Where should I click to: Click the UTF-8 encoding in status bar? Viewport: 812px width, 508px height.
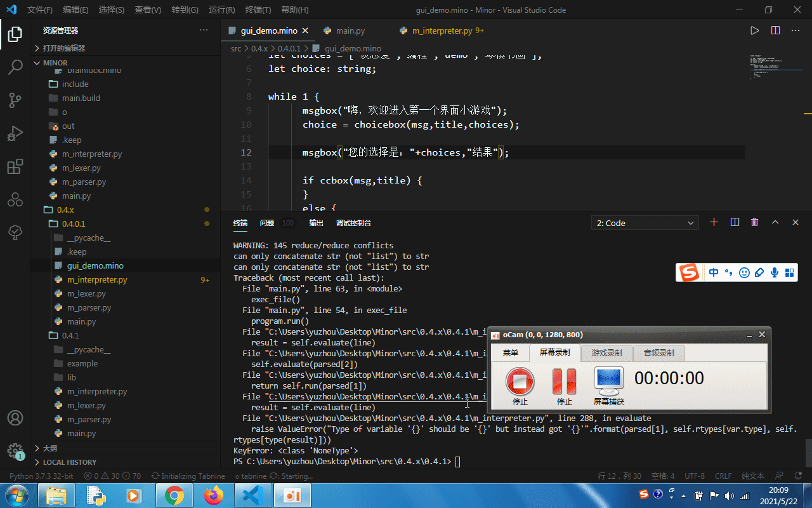[x=695, y=476]
